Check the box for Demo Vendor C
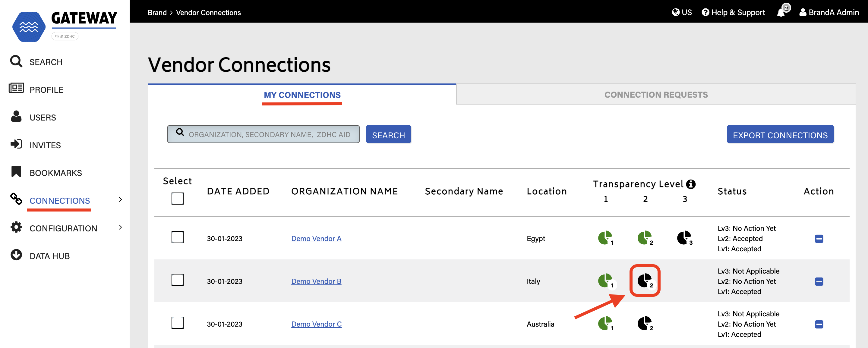The width and height of the screenshot is (868, 348). (x=178, y=323)
